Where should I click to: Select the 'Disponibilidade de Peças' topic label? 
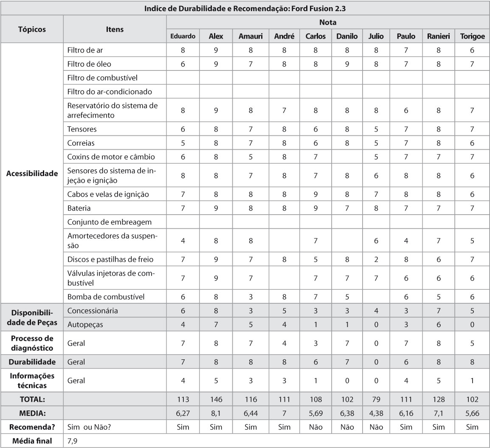(x=32, y=317)
